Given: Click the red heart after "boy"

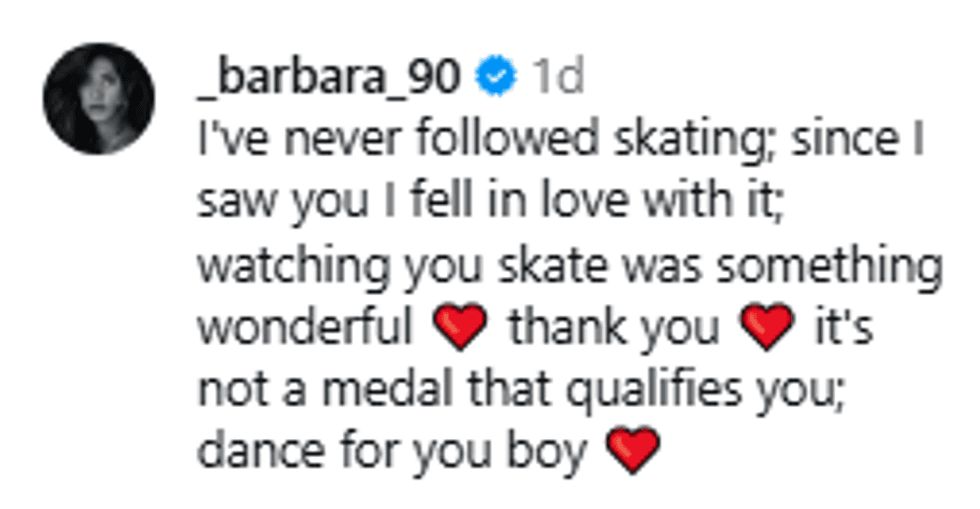Looking at the screenshot, I should (634, 451).
